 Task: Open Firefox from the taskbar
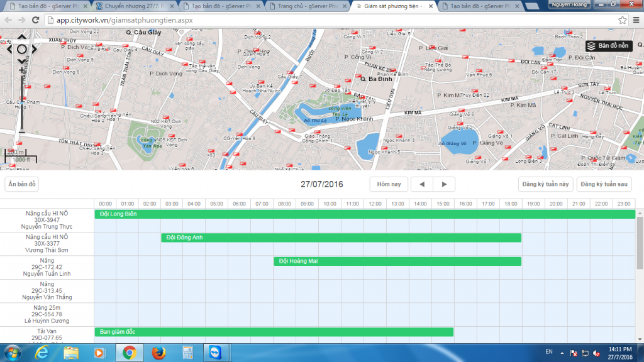158,353
